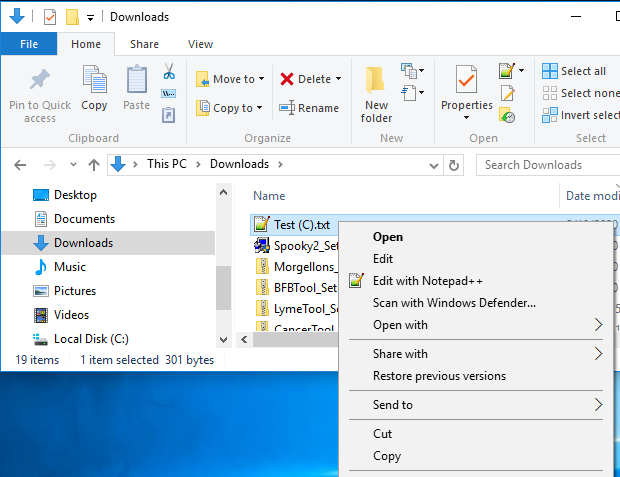Open the File tab
This screenshot has height=477, width=620.
[29, 44]
